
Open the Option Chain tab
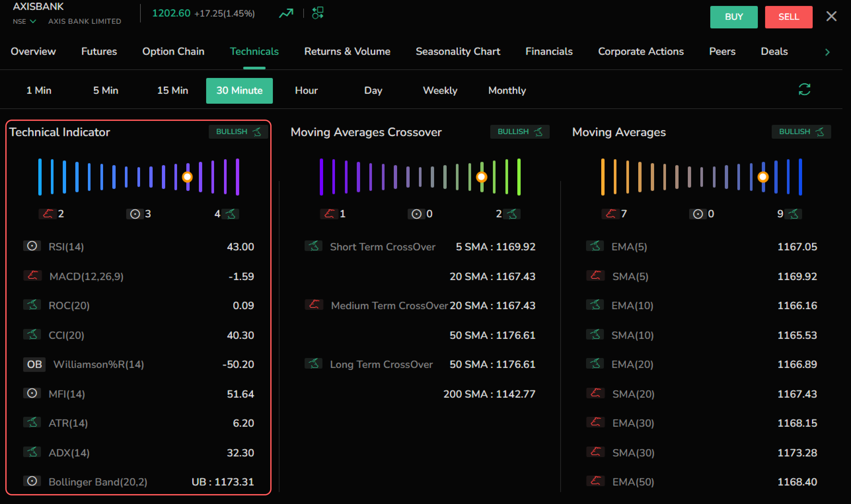173,51
